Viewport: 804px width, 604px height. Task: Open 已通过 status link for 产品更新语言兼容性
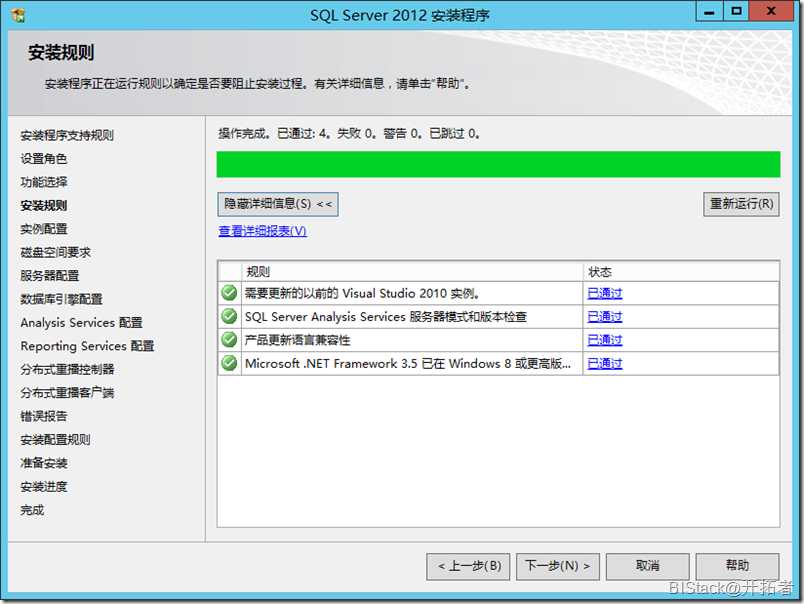pyautogui.click(x=605, y=340)
